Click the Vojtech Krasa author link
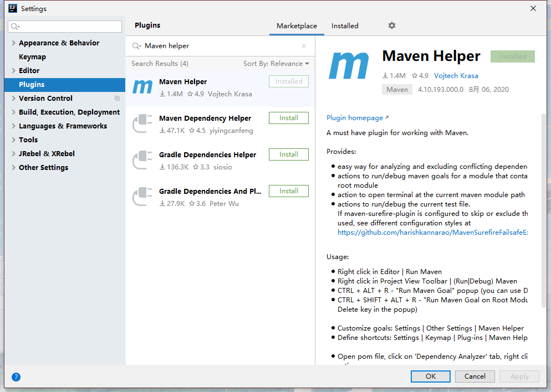 point(456,76)
